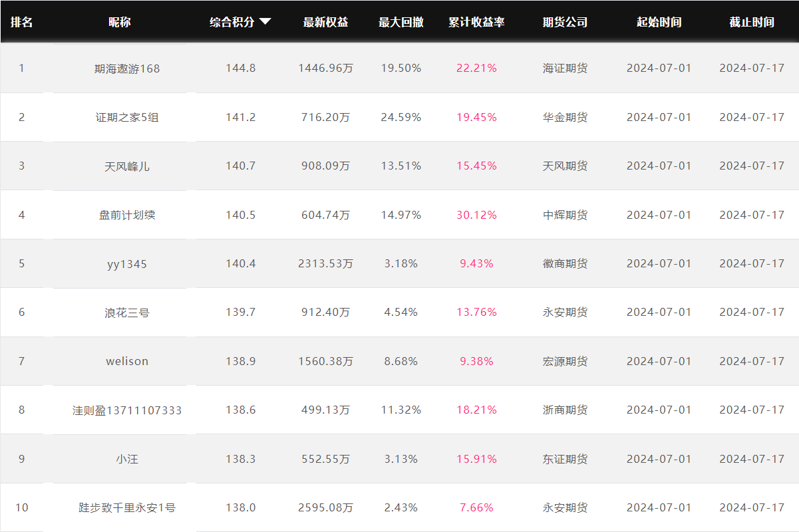Screen dimensions: 799x532
Task: Click equity value 716.20万
Action: (325, 117)
